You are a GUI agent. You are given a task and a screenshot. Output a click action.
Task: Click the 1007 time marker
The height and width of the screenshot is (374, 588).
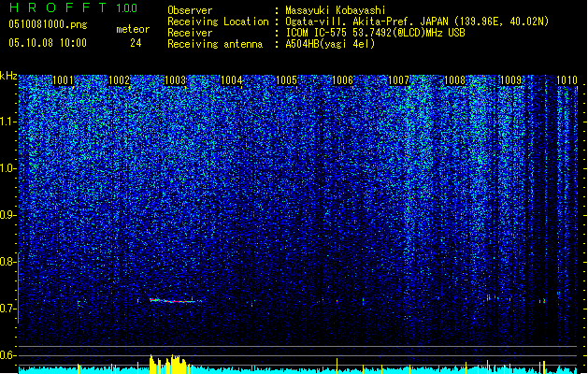[398, 80]
